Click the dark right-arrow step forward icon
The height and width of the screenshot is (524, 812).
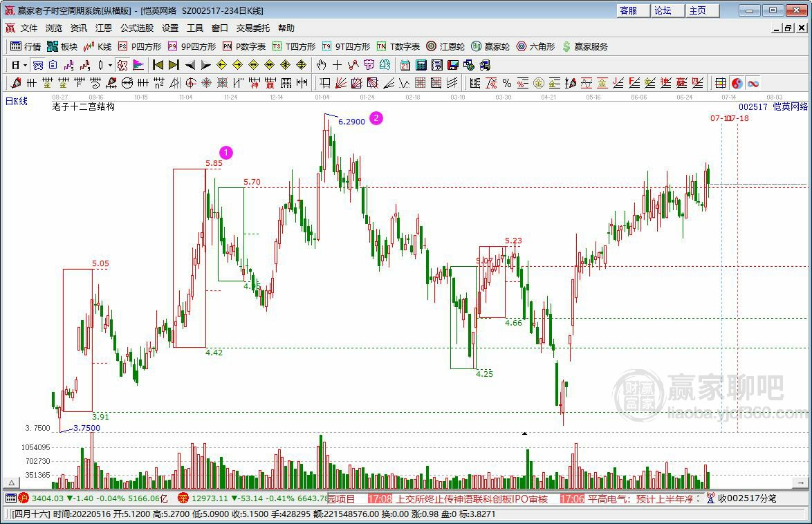[206, 65]
